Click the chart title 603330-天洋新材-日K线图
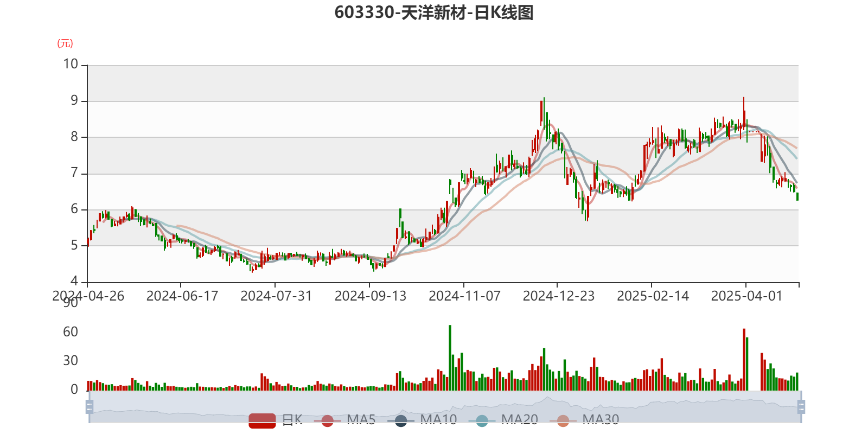 [x=434, y=12]
